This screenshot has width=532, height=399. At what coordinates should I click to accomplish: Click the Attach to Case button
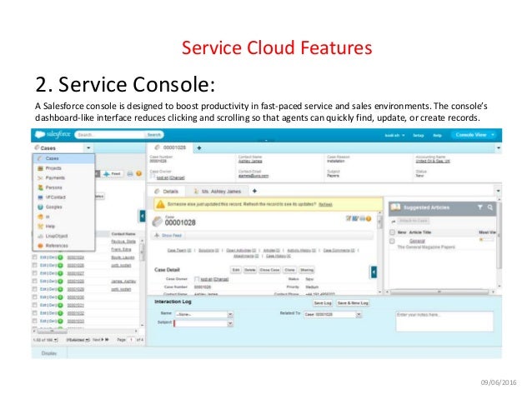[x=414, y=221]
